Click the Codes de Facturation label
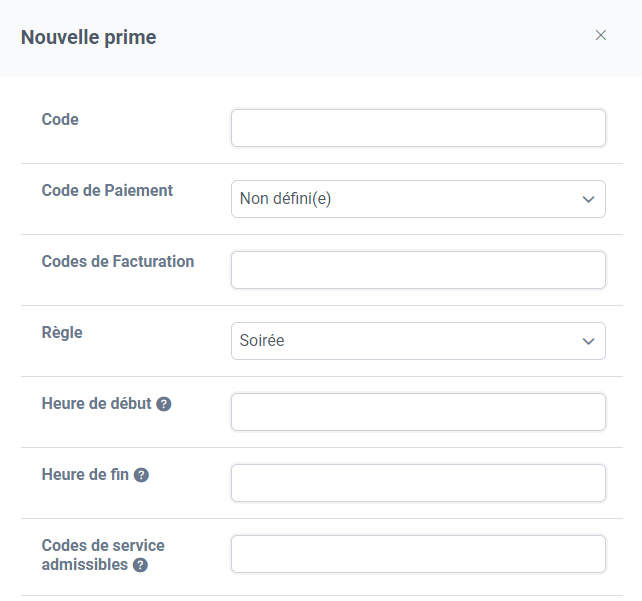 point(118,261)
